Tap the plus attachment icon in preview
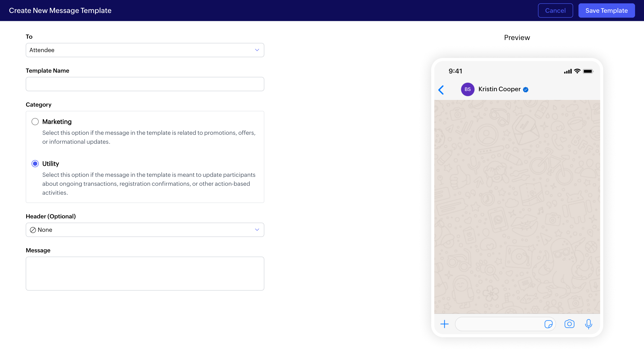This screenshot has width=644, height=363. click(x=444, y=324)
